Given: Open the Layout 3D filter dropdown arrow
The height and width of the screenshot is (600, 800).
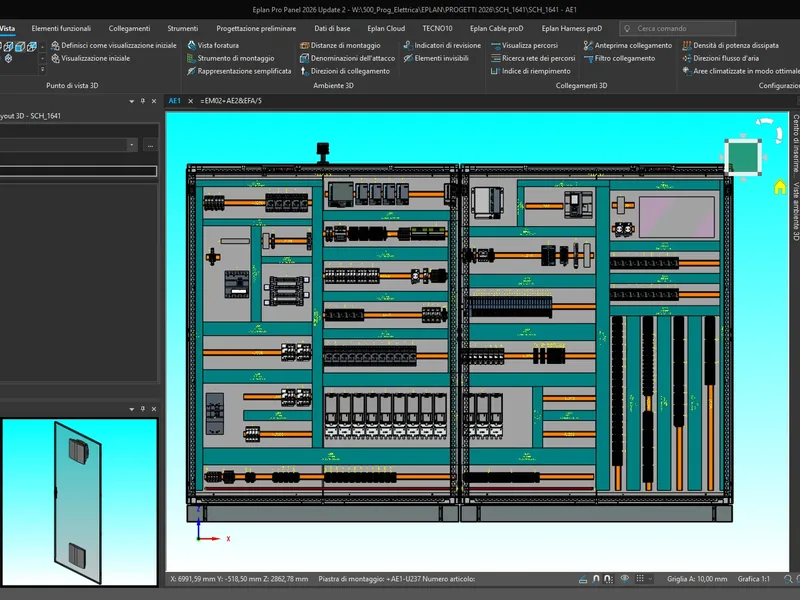Looking at the screenshot, I should click(132, 145).
